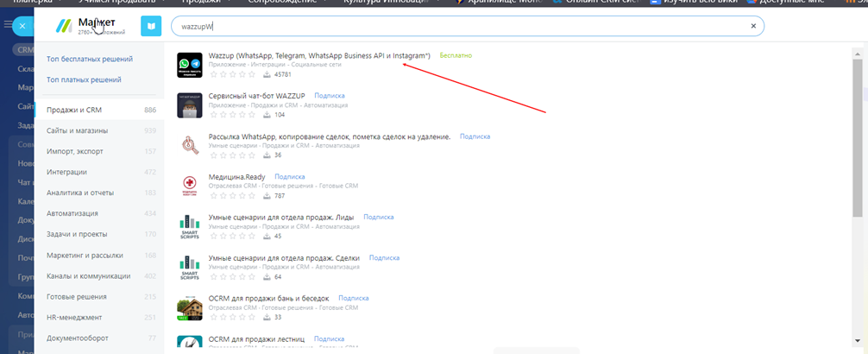This screenshot has width=868, height=354.
Task: Open Умные сценарии для отдела продаж. Сделки
Action: [284, 257]
